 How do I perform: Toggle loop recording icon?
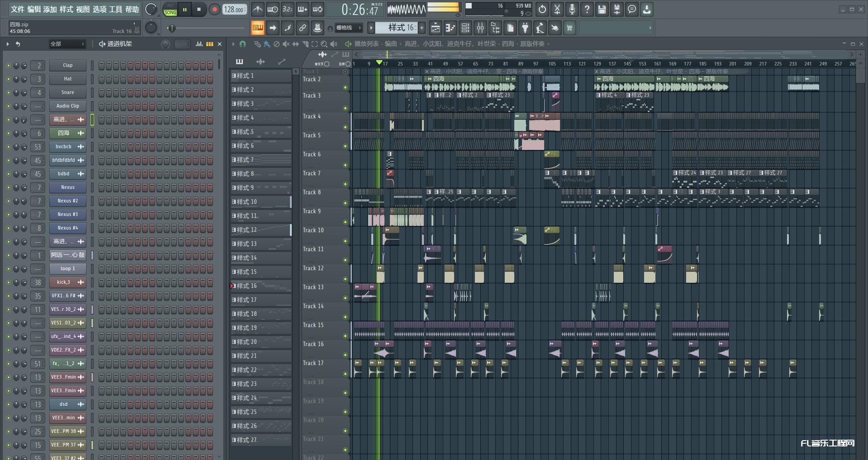(x=318, y=9)
